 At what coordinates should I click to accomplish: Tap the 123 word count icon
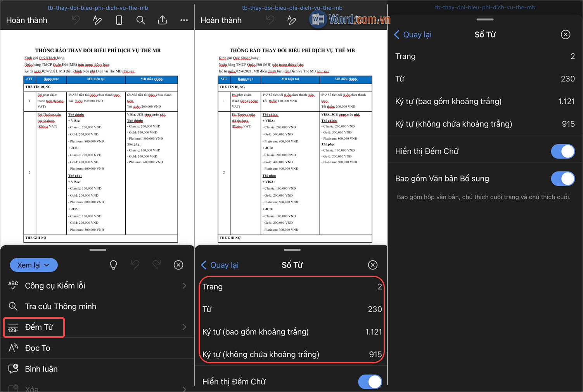[x=13, y=328]
